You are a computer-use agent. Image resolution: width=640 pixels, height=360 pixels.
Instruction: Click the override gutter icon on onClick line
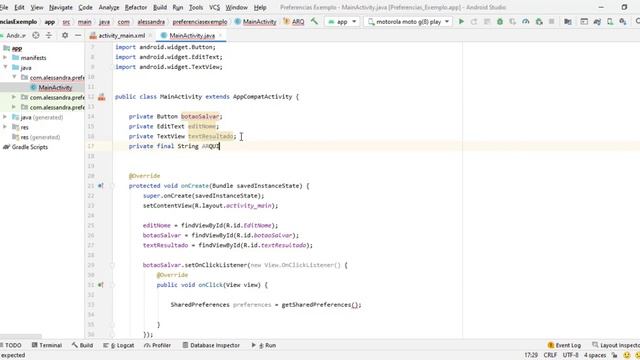point(100,285)
